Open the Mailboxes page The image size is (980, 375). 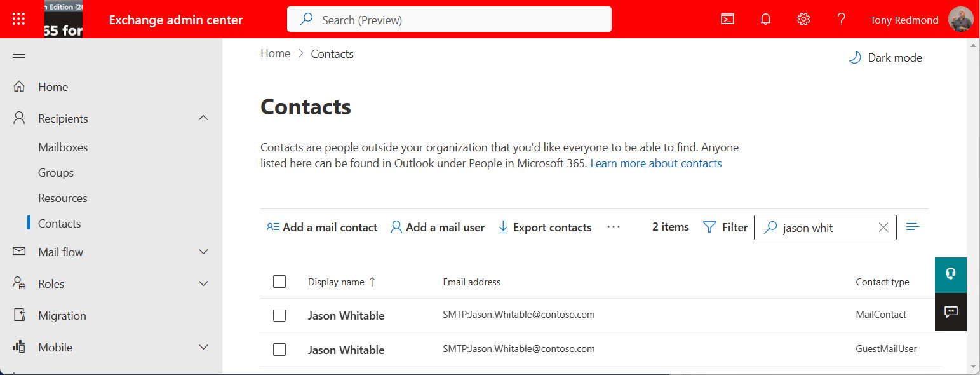point(63,147)
